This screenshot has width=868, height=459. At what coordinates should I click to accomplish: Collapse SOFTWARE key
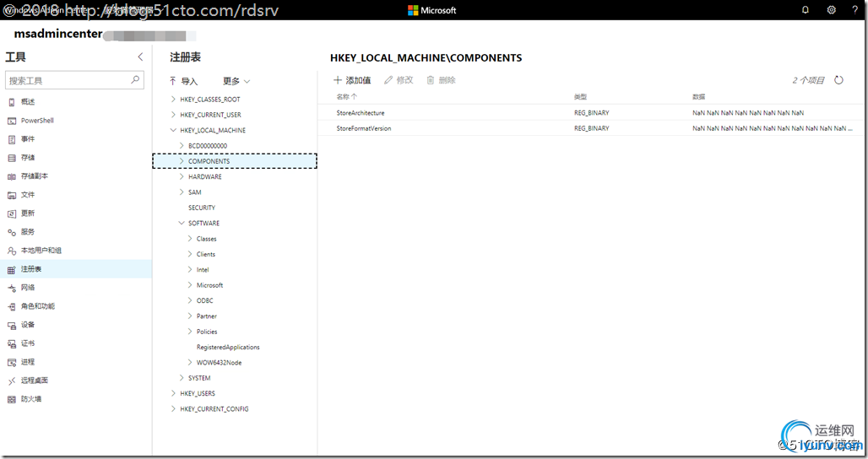click(x=182, y=223)
